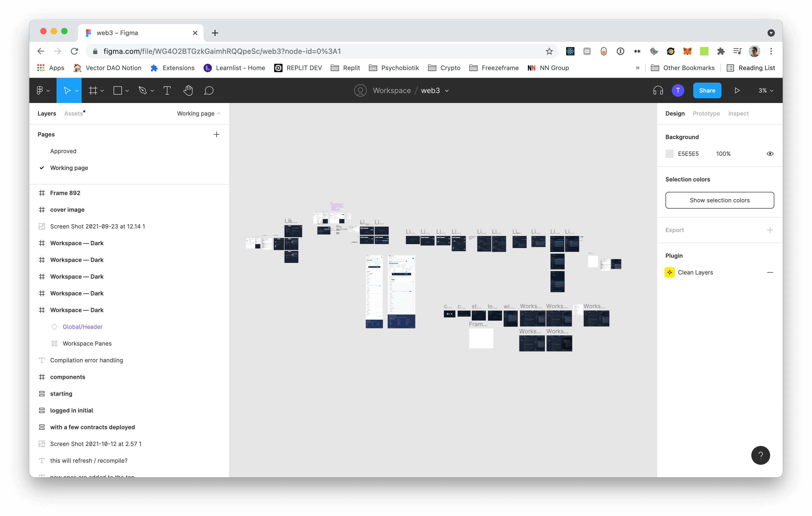Toggle background visibility eye icon
This screenshot has height=516, width=812.
(x=770, y=154)
